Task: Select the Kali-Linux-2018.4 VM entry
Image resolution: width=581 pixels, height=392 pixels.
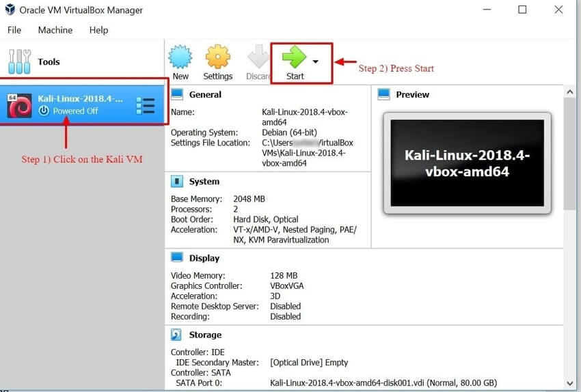Action: pos(81,105)
